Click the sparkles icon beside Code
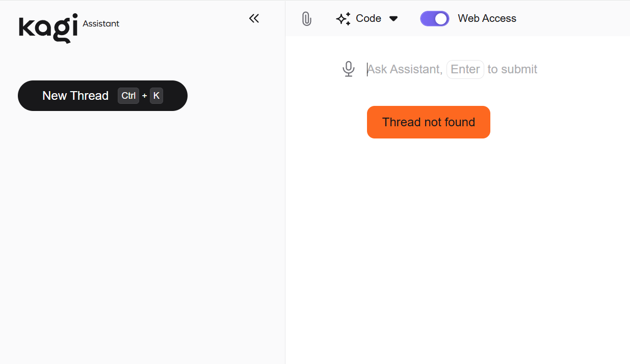Screen dimensions: 630x364 click(x=343, y=19)
